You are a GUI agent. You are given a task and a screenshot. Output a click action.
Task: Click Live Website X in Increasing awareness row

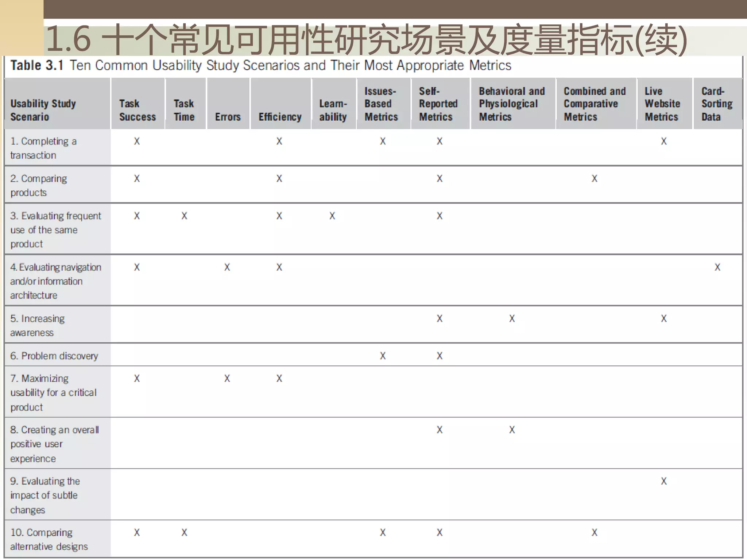(664, 319)
